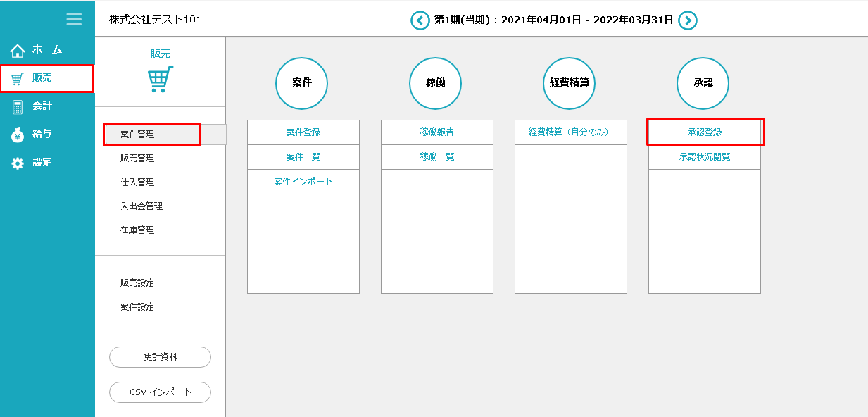Go to next fiscal period arrow

coord(688,20)
